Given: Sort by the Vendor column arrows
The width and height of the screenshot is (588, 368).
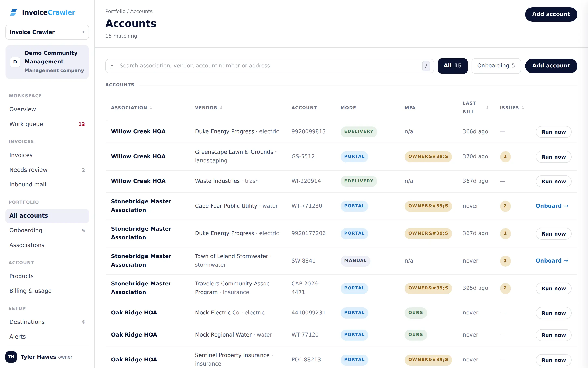Looking at the screenshot, I should [x=221, y=108].
